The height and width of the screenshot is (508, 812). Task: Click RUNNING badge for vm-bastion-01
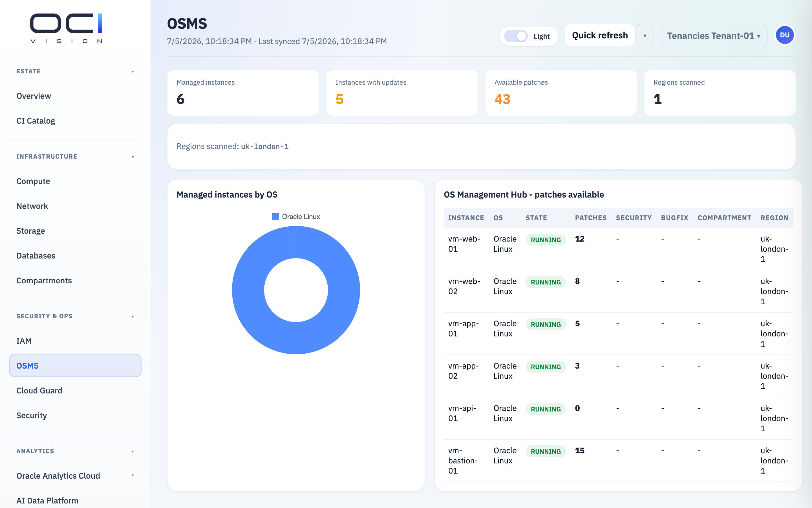click(x=546, y=452)
